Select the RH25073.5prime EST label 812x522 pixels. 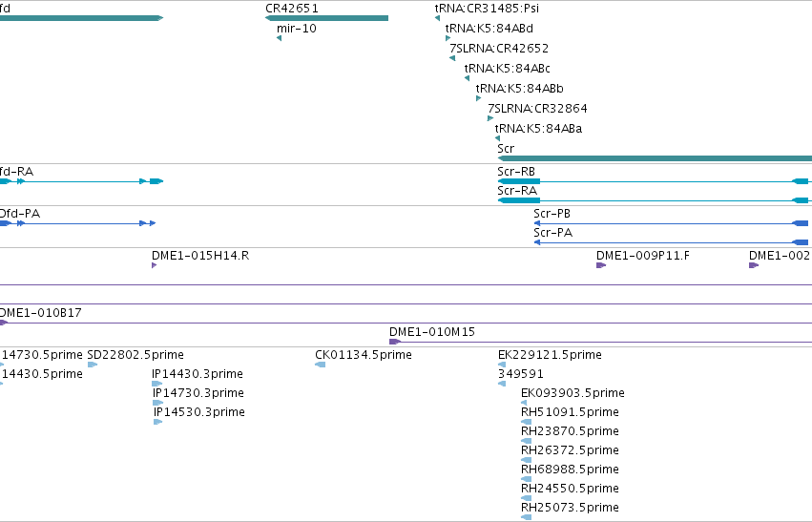(571, 508)
